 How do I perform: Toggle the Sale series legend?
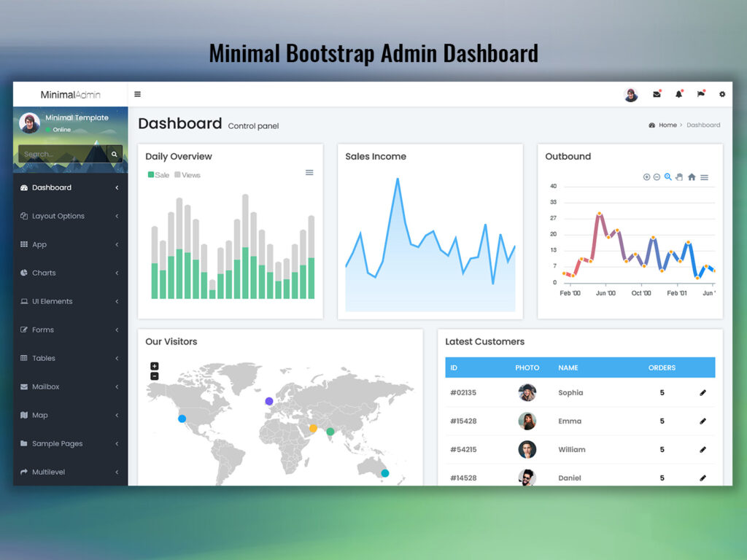158,175
